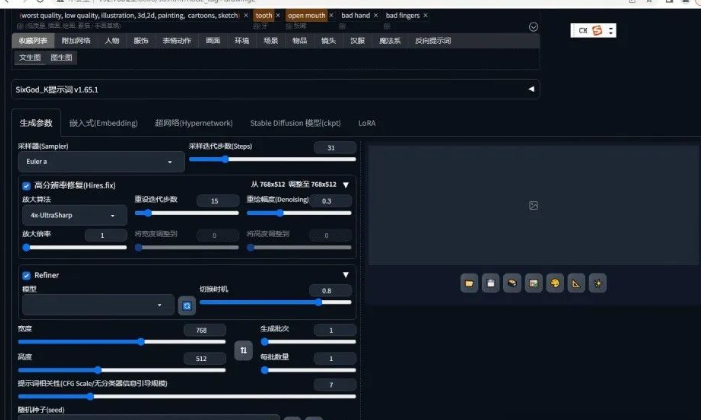This screenshot has width=701, height=420.
Task: Adjust the CFG Scale slider
Action: (x=187, y=396)
